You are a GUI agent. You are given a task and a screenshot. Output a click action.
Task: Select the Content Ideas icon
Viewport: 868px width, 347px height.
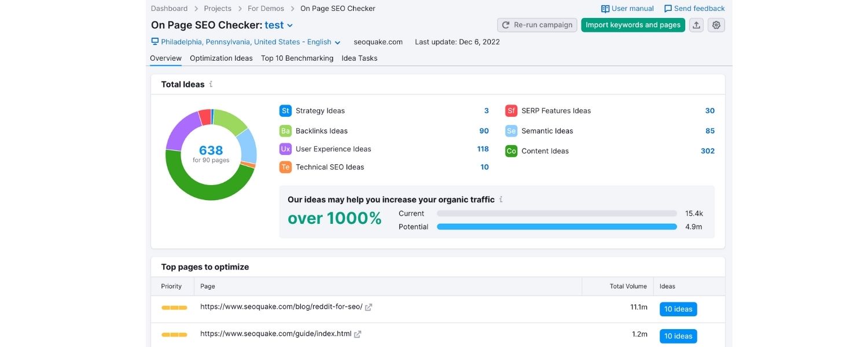pyautogui.click(x=511, y=151)
